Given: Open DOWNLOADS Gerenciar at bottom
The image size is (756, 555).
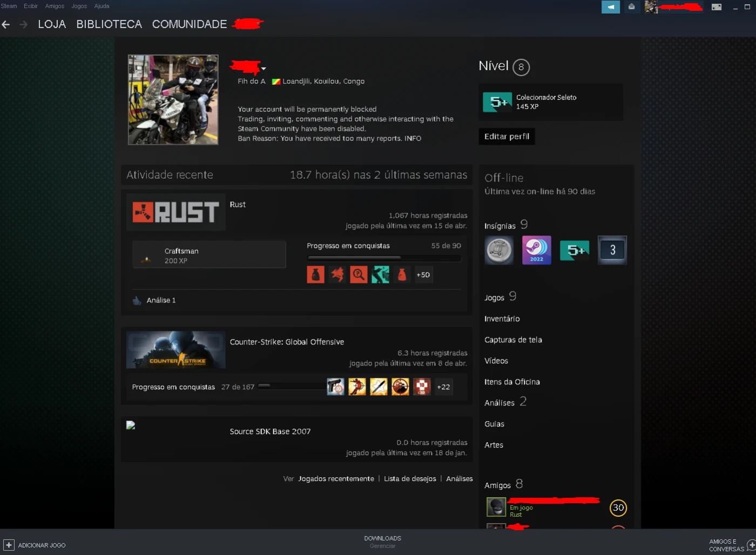Looking at the screenshot, I should [382, 542].
